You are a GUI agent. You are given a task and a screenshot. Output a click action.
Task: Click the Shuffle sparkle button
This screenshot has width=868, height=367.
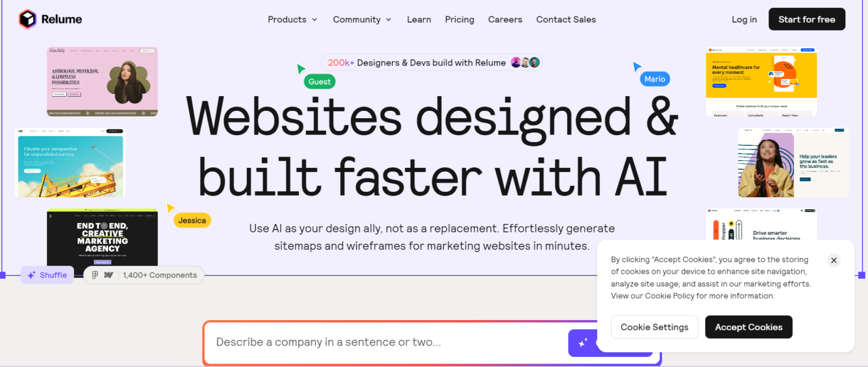point(47,275)
